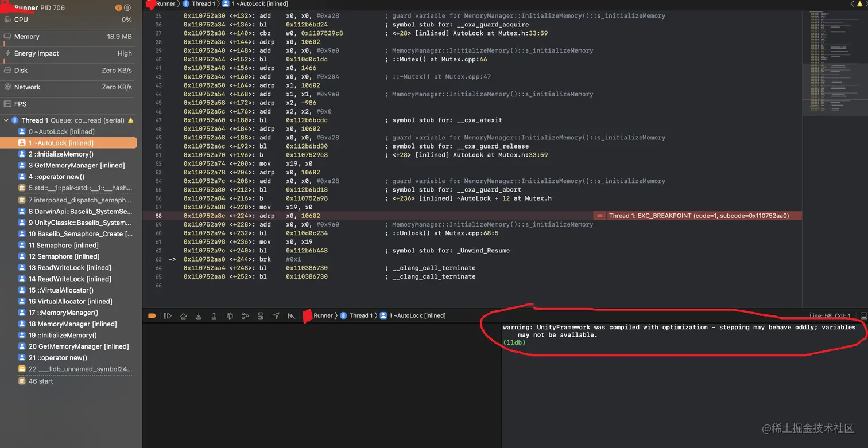Click line 63 with the brk instruction
Image resolution: width=868 pixels, height=448 pixels.
tap(472, 259)
